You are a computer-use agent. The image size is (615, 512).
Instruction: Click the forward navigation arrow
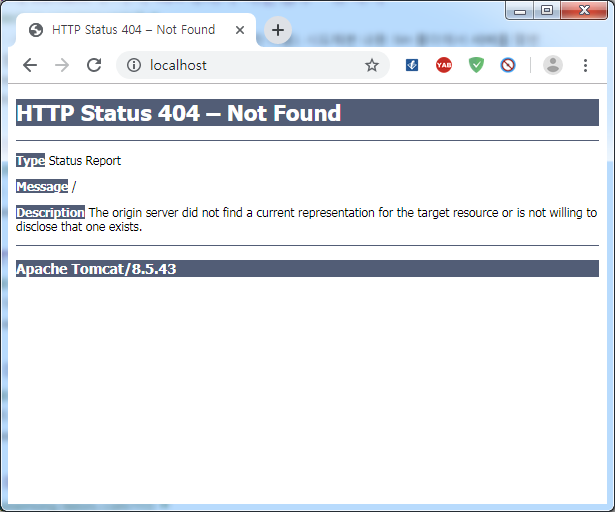tap(62, 65)
